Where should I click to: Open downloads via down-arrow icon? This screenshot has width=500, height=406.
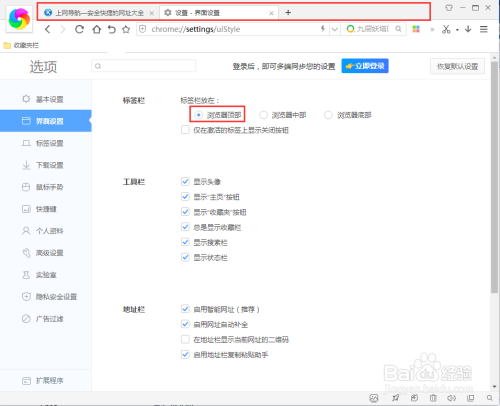click(x=468, y=29)
